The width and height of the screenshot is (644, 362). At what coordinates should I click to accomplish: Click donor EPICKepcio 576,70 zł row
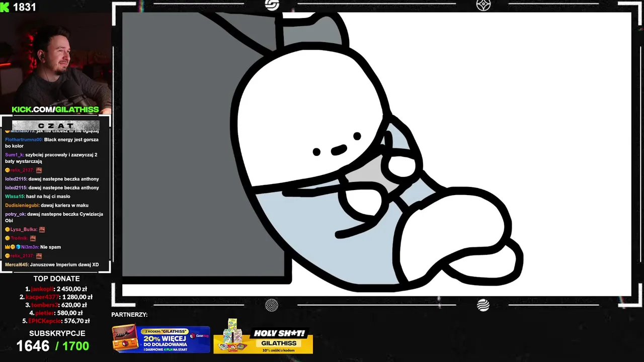[56, 321]
